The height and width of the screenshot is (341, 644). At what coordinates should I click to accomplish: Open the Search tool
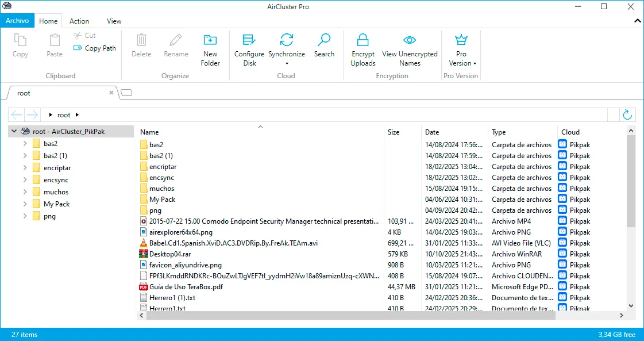tap(324, 46)
